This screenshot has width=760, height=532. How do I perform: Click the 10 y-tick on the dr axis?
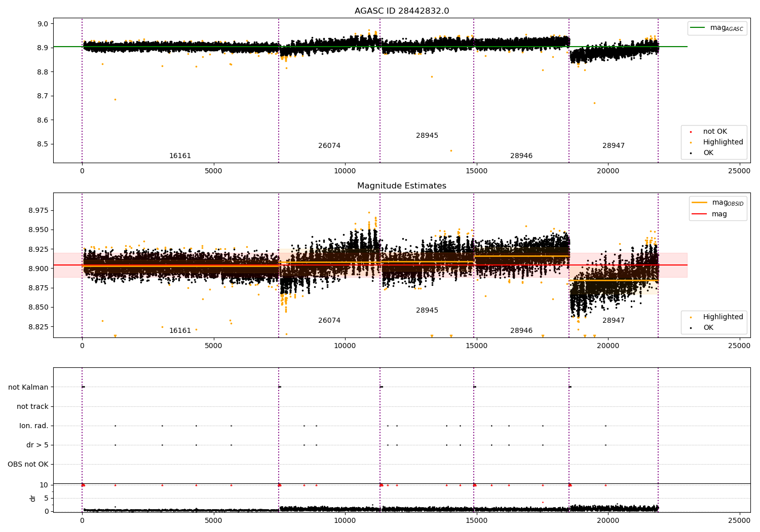point(44,485)
